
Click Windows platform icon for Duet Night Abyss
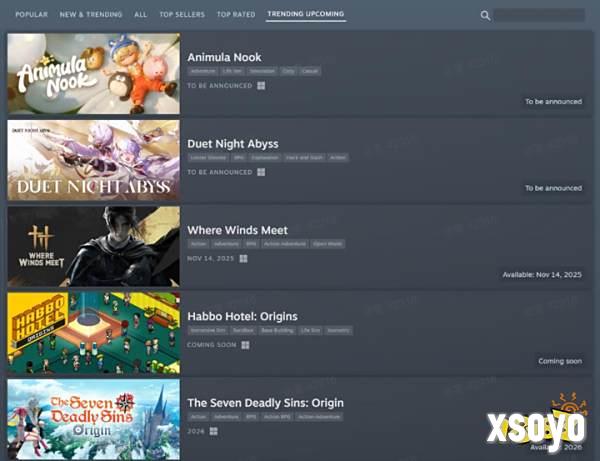click(261, 172)
